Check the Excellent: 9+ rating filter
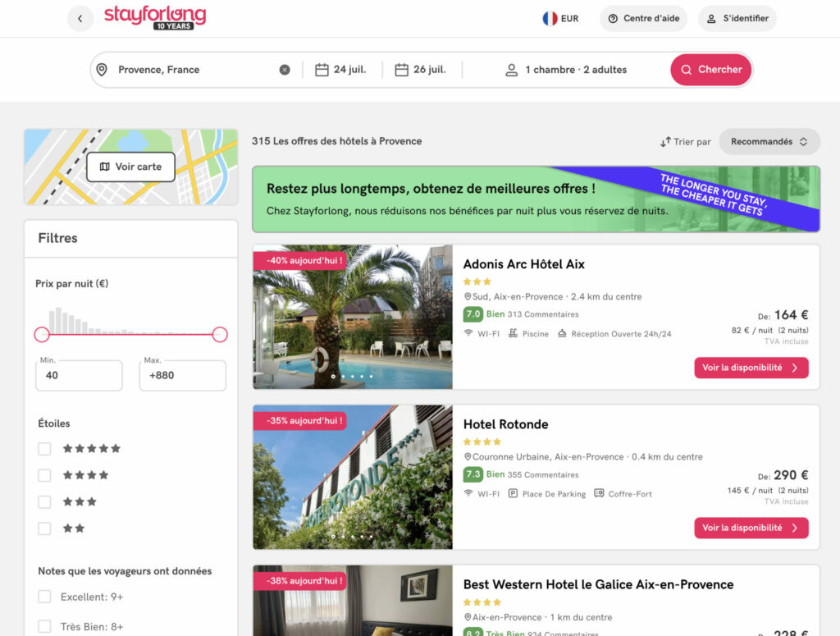840x636 pixels. pyautogui.click(x=44, y=597)
